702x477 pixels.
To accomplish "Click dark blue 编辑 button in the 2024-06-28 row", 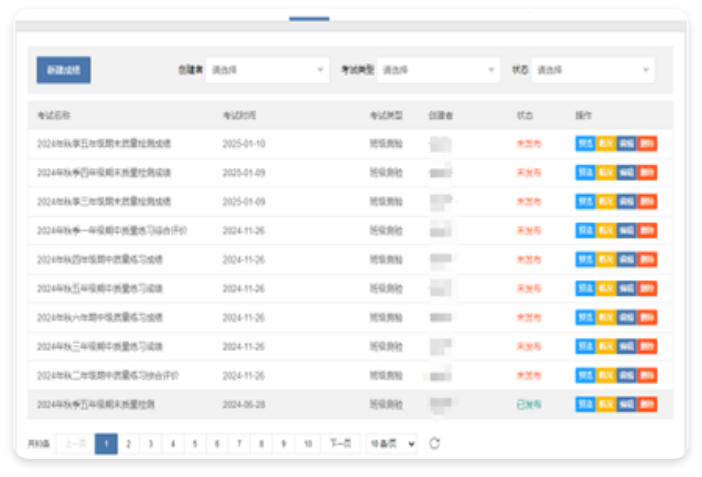I will pos(626,405).
